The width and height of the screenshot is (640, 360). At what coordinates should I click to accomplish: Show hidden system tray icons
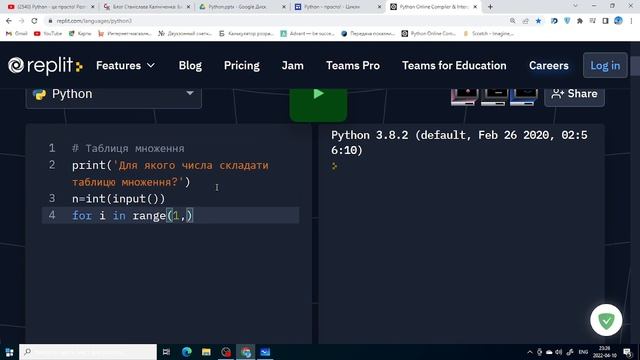pos(530,352)
